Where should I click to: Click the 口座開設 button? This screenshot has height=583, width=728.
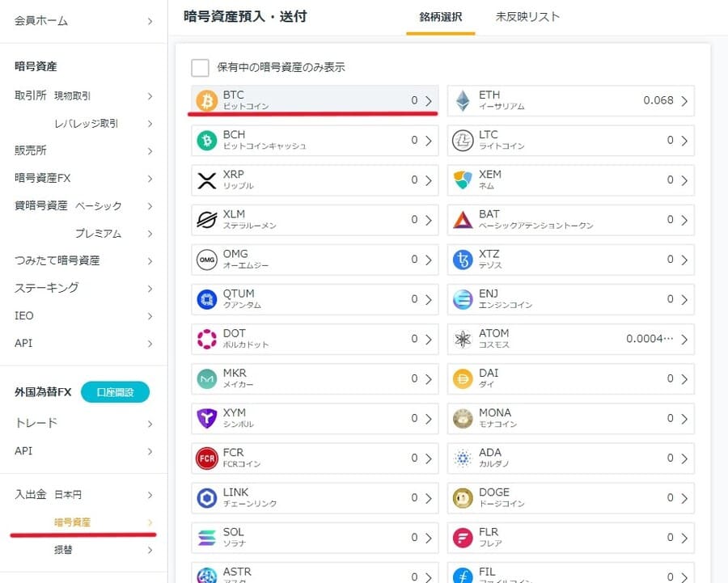115,391
